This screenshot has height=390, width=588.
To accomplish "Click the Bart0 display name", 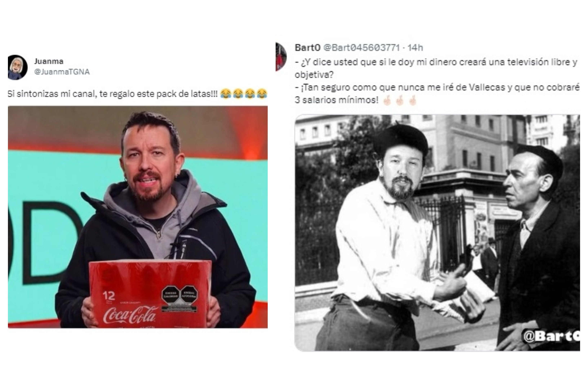I will (x=308, y=48).
